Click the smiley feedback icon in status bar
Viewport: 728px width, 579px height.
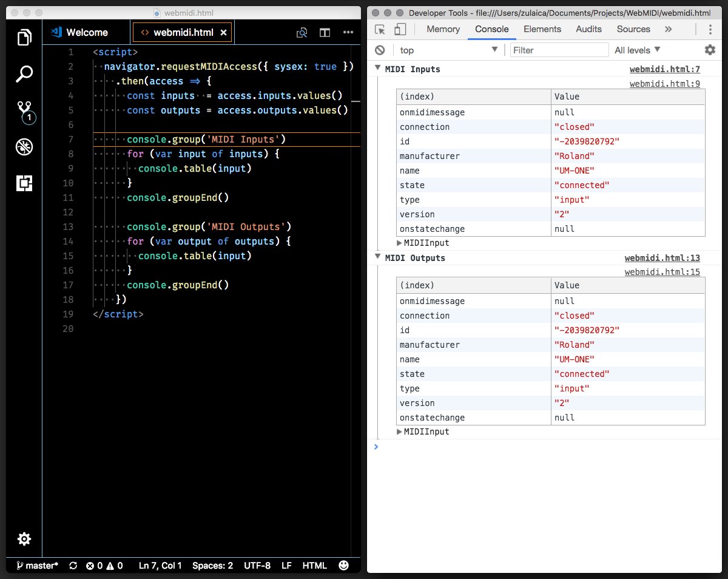(343, 565)
